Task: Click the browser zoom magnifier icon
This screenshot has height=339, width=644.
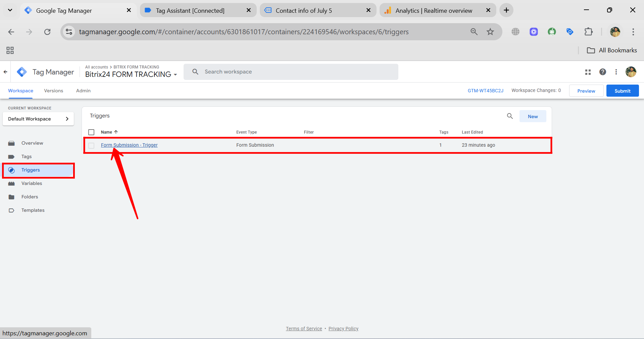Action: 474,32
